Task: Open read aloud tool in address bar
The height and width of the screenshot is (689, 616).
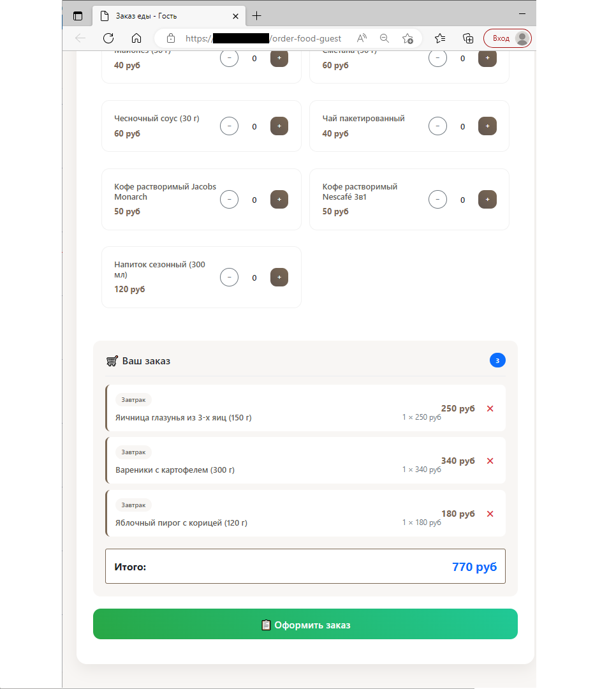Action: 362,38
